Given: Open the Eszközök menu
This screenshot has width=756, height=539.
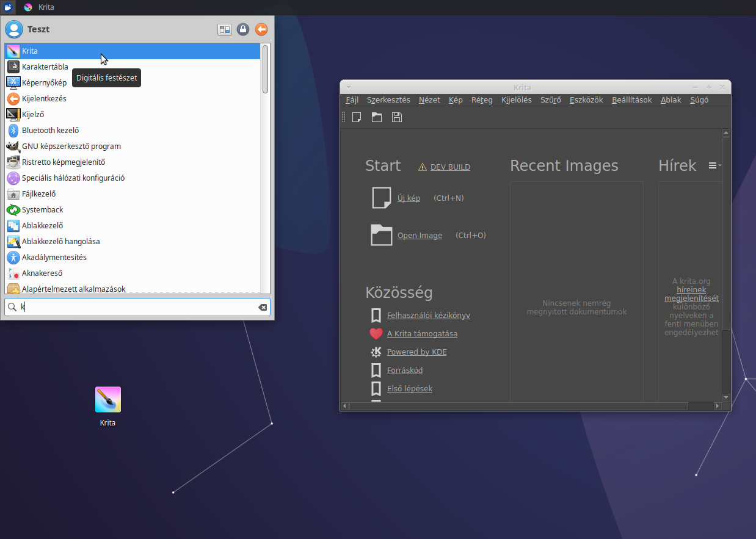Looking at the screenshot, I should 586,100.
